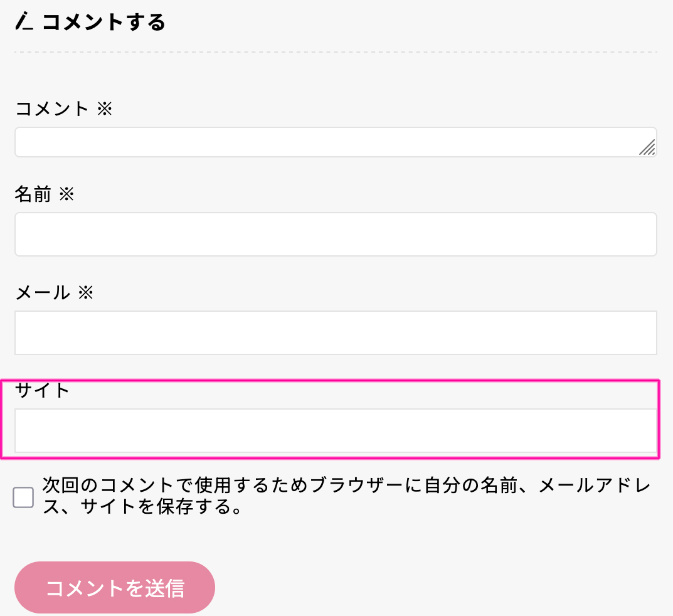The image size is (673, 616).
Task: Click the dashed divider under the heading
Action: pyautogui.click(x=336, y=51)
